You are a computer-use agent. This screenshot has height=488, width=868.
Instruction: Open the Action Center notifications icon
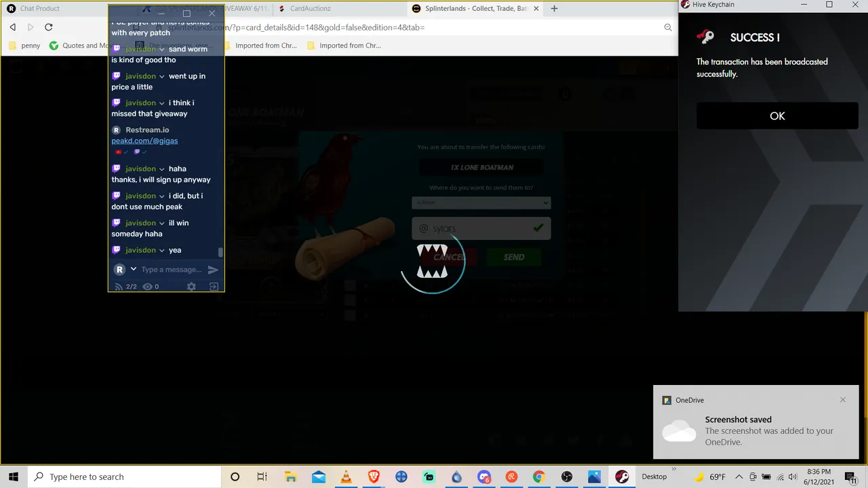click(850, 476)
